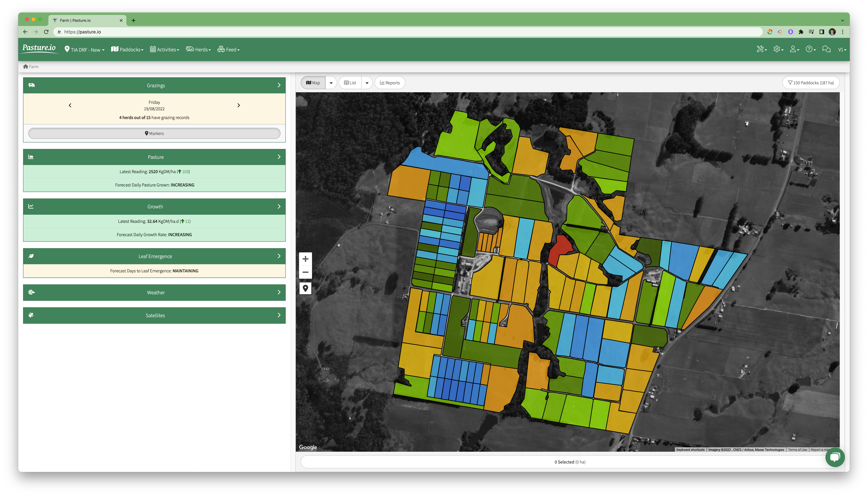Switch to Map view
The image size is (868, 496).
tap(313, 83)
